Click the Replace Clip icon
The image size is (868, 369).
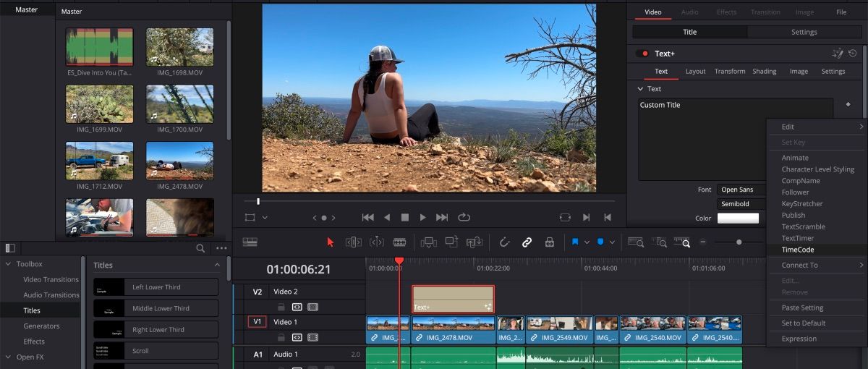click(x=475, y=242)
